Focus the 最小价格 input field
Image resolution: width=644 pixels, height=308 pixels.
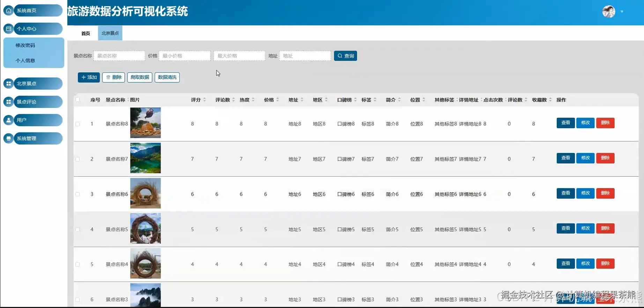click(185, 56)
